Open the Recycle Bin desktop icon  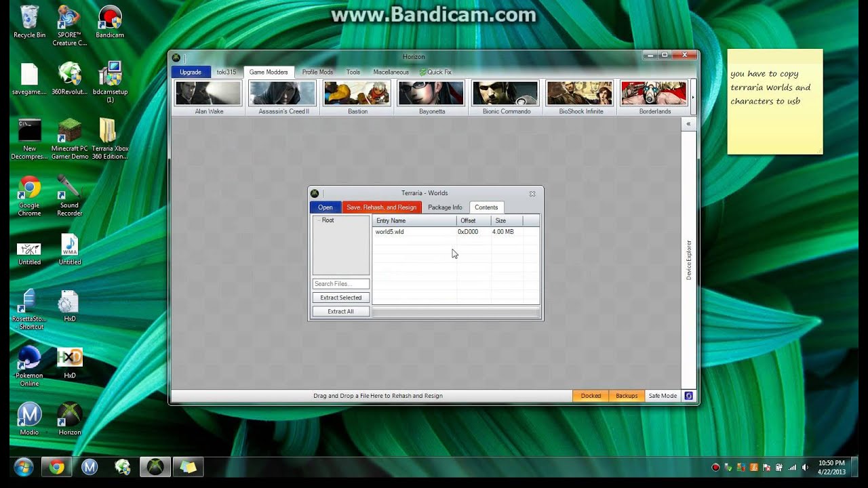click(x=29, y=22)
